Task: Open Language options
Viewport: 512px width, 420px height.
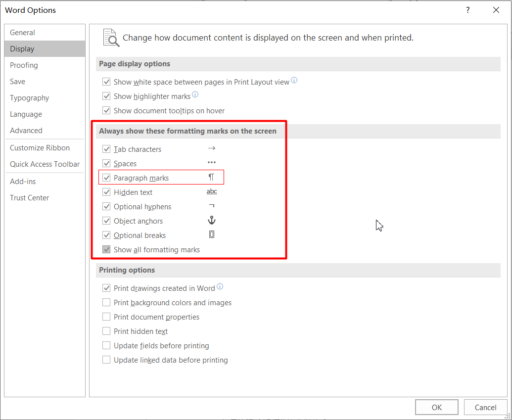Action: [45, 114]
